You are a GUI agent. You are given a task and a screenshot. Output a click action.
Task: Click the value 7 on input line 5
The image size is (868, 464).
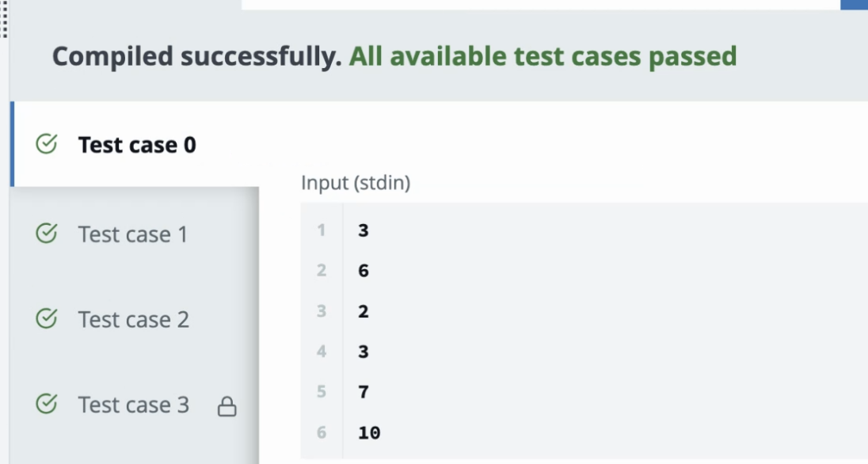[364, 392]
